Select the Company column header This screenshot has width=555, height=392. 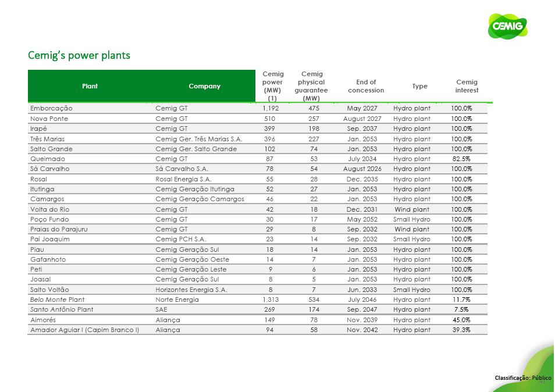coord(204,86)
